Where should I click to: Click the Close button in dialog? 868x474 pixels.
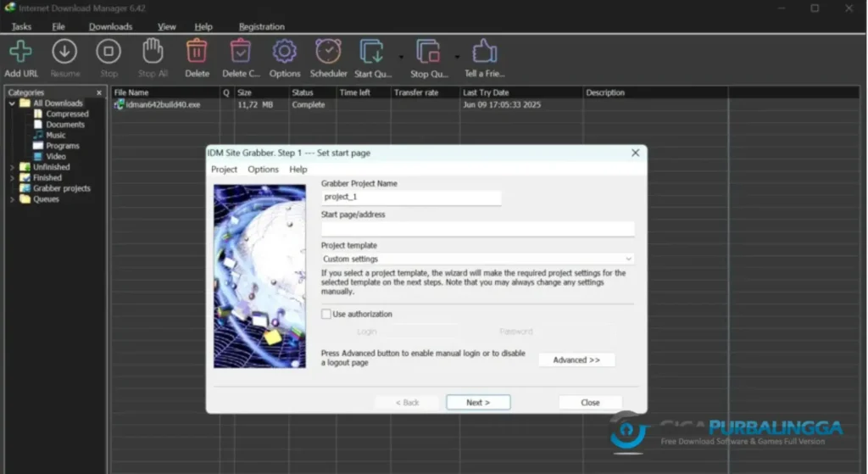tap(590, 403)
